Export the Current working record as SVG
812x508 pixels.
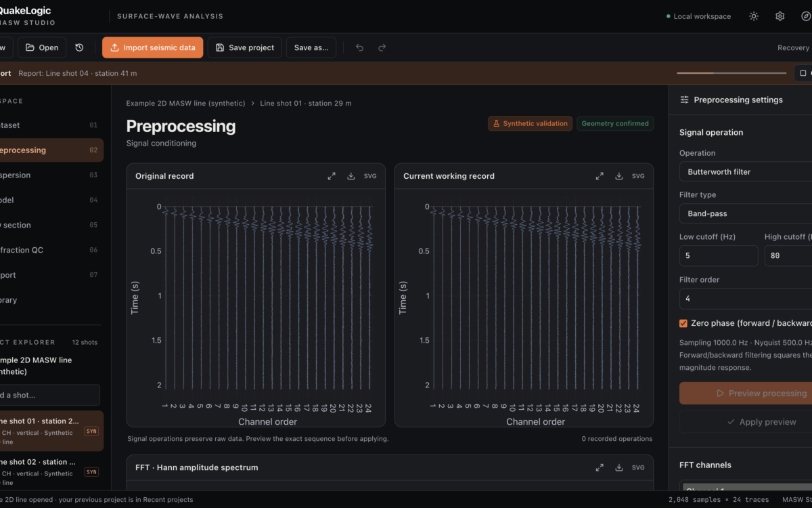pyautogui.click(x=638, y=176)
